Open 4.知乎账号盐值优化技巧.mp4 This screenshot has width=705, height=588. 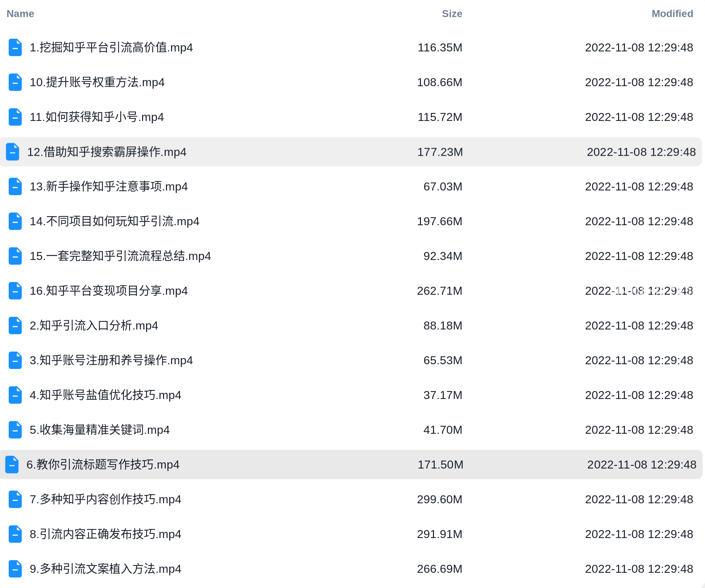(x=105, y=395)
